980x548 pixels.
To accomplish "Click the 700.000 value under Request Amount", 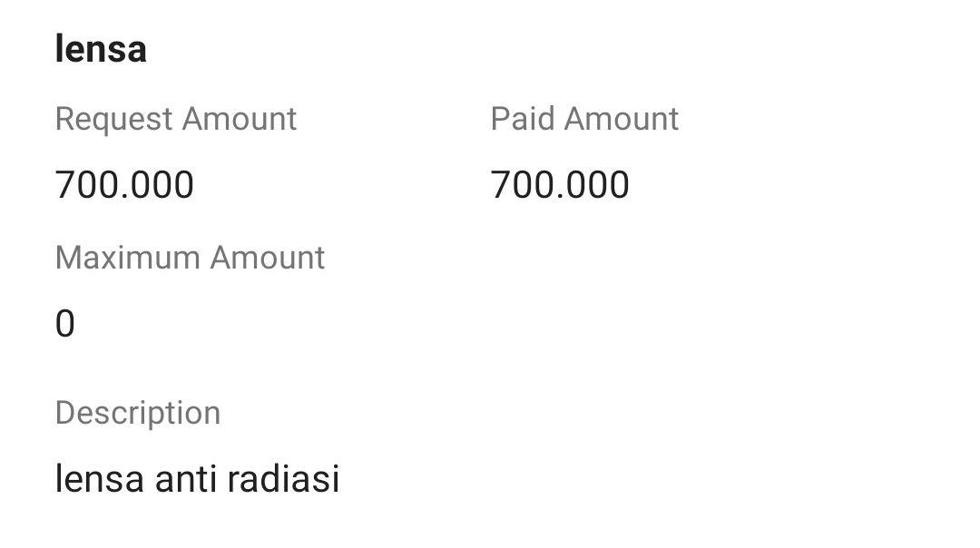I will tap(124, 185).
